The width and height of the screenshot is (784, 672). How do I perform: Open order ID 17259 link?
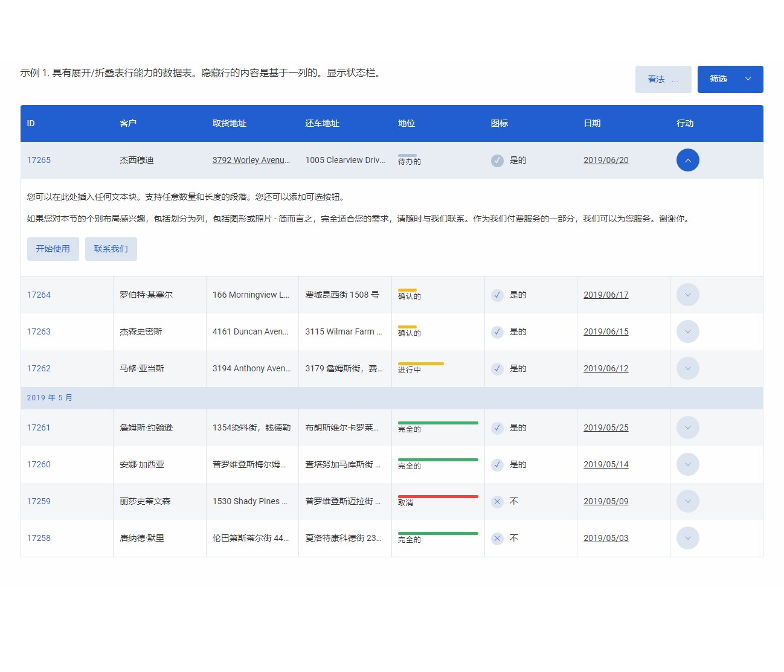tap(39, 501)
